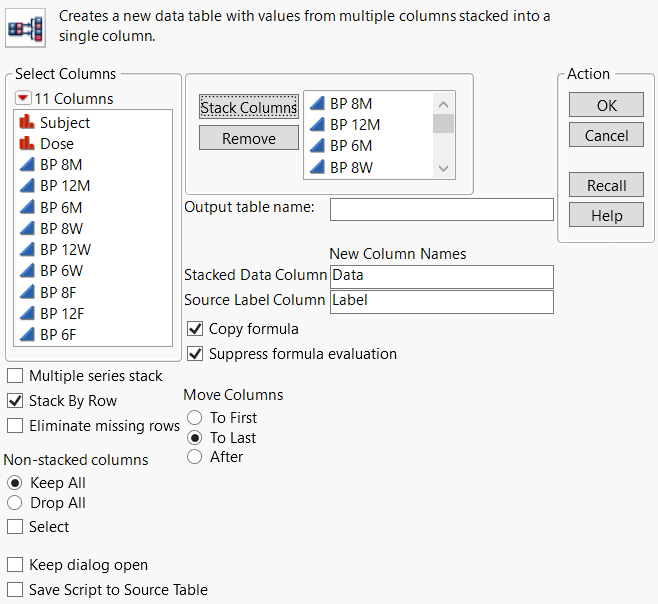Click the Output table name field

[x=441, y=209]
